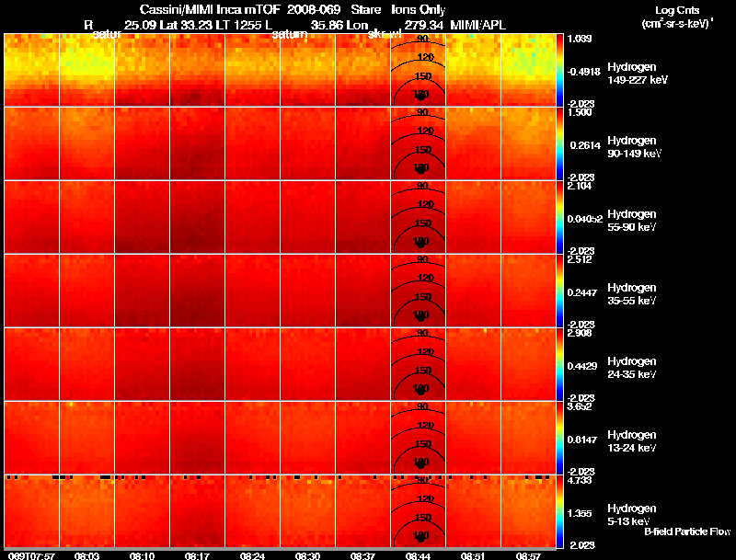Select the '08:17' time axis label
Viewport: 736px width, 560px height.
[x=197, y=555]
